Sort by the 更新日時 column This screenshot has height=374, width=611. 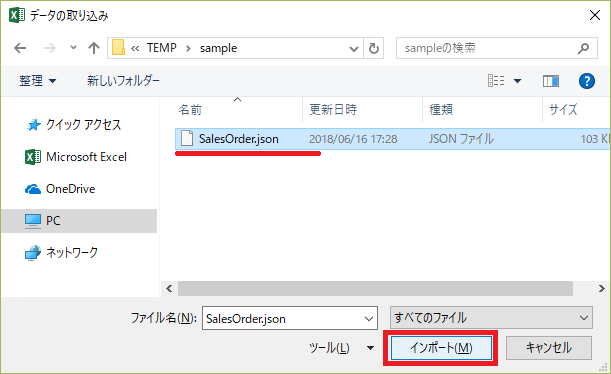pos(333,109)
